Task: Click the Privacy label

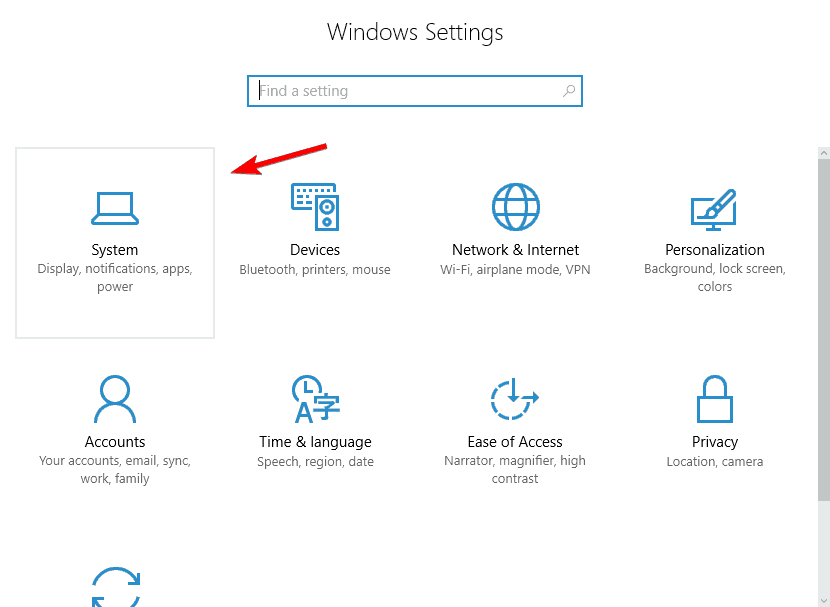Action: (x=715, y=442)
